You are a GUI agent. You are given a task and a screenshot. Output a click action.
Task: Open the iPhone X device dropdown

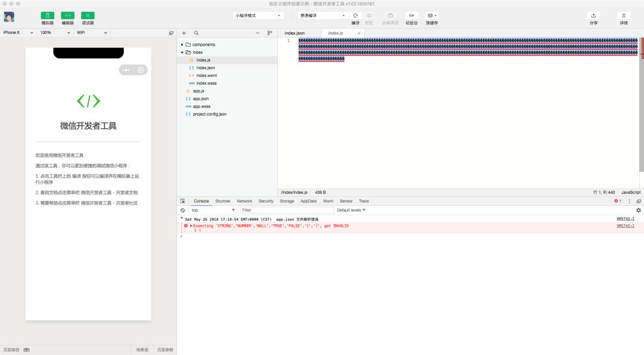pyautogui.click(x=18, y=32)
